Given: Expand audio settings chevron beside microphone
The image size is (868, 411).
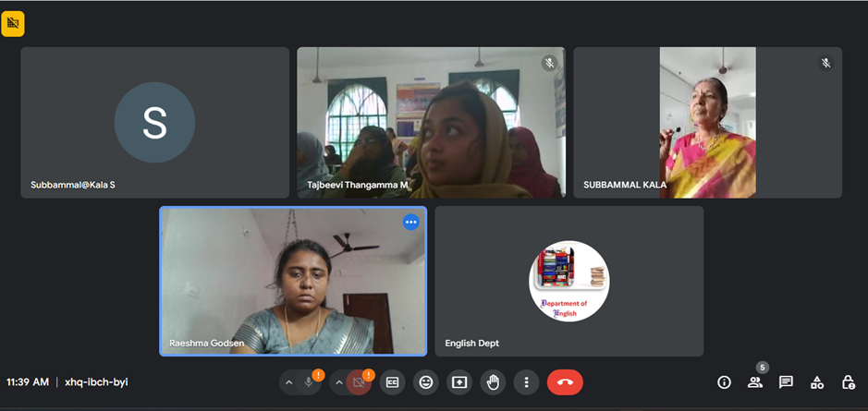Looking at the screenshot, I should (x=288, y=382).
